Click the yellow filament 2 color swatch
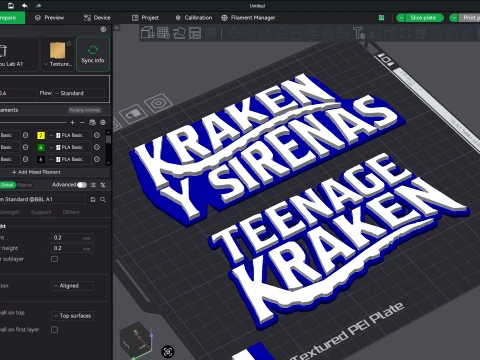Image resolution: width=480 pixels, height=360 pixels. click(x=41, y=135)
